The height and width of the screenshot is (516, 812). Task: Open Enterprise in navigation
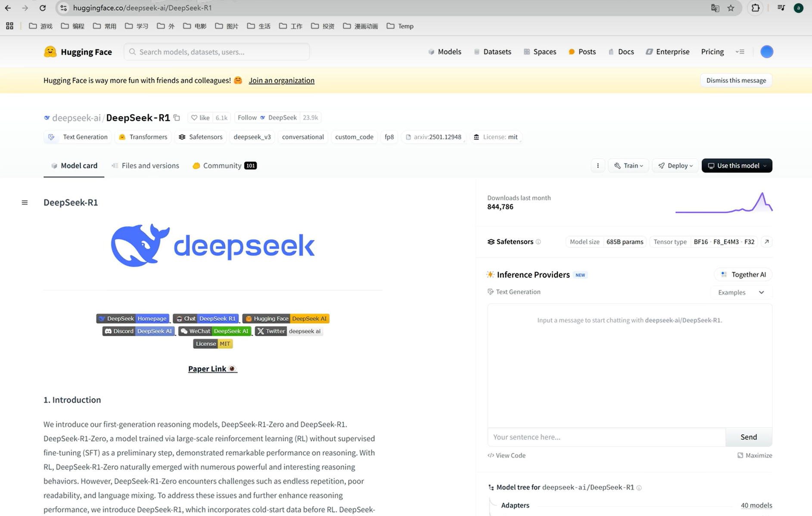coord(668,52)
